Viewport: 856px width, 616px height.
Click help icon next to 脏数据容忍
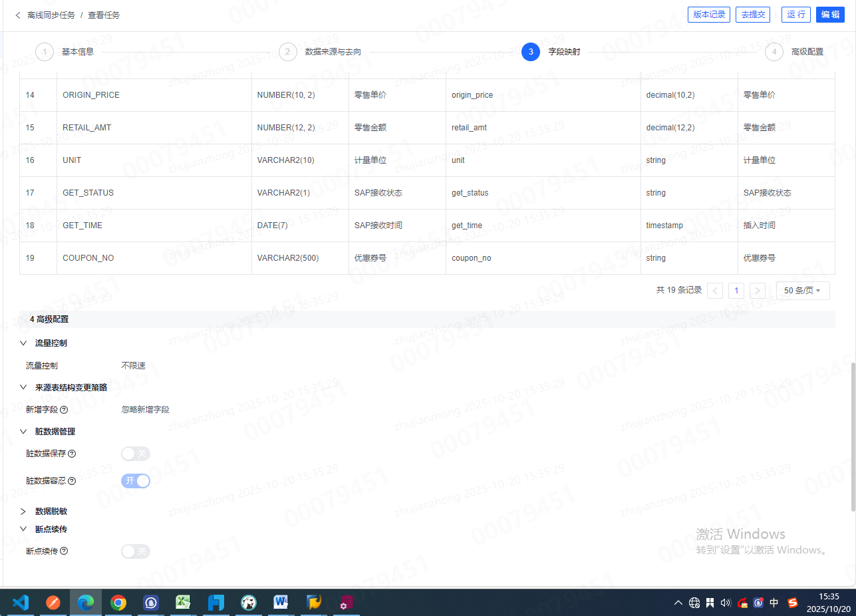[72, 481]
